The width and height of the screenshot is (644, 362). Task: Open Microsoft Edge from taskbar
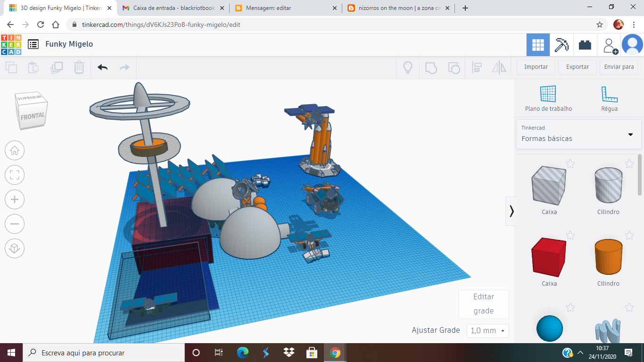(x=242, y=353)
